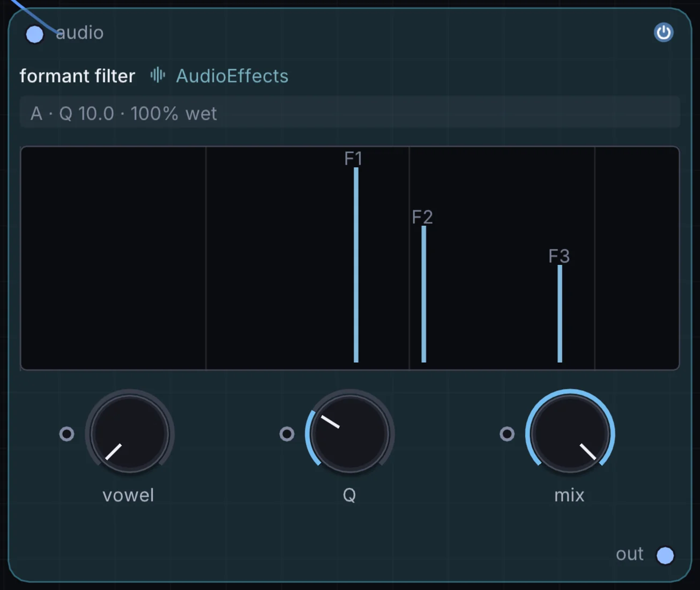
Task: Click the 'Q' label under knob
Action: tap(349, 495)
